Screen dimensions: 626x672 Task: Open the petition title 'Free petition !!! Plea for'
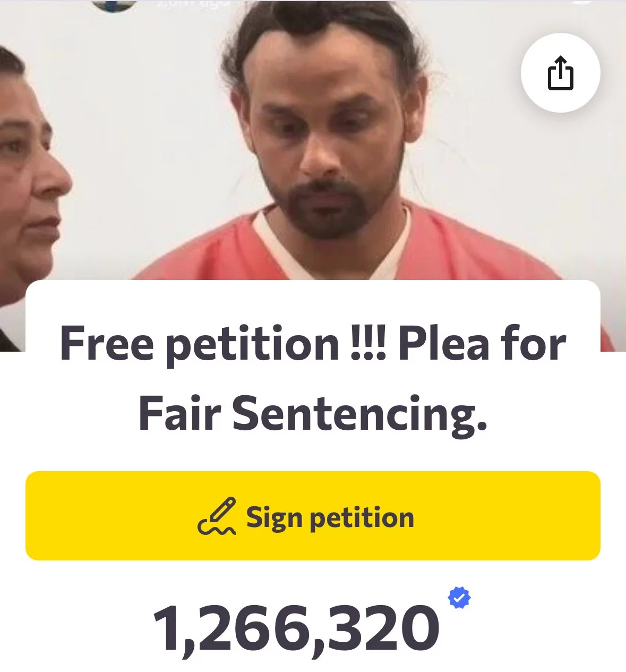[313, 343]
